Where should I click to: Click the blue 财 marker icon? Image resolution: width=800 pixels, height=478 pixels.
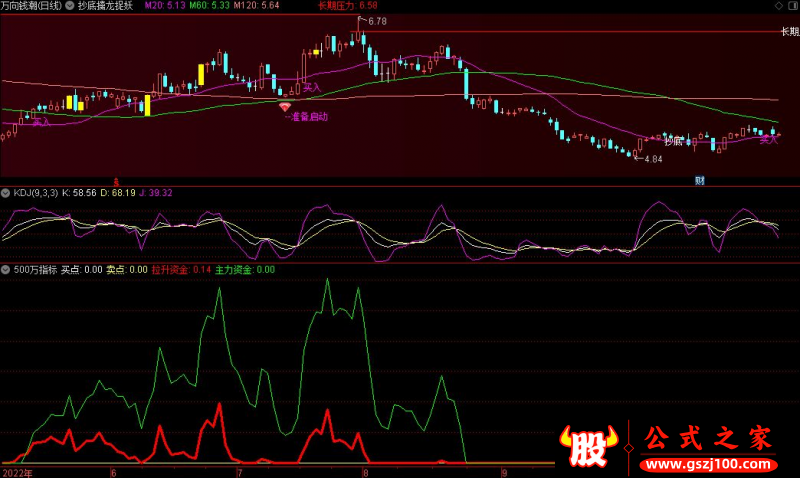[699, 181]
